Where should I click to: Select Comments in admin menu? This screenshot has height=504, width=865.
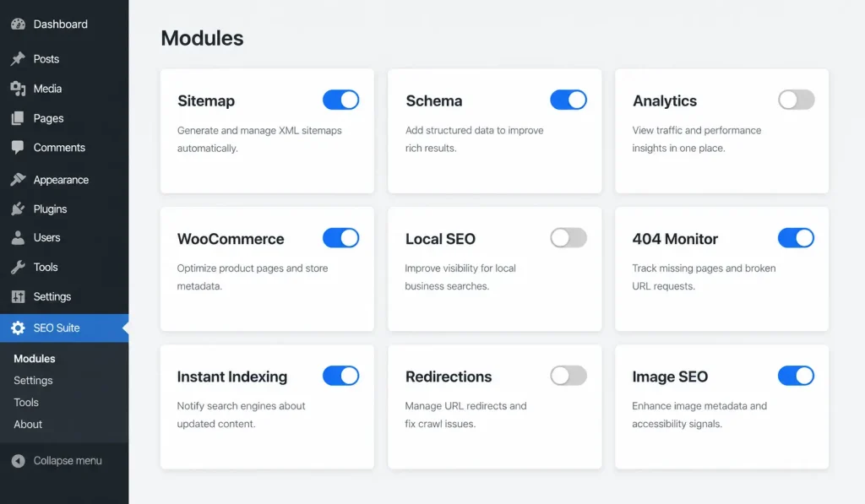[60, 148]
